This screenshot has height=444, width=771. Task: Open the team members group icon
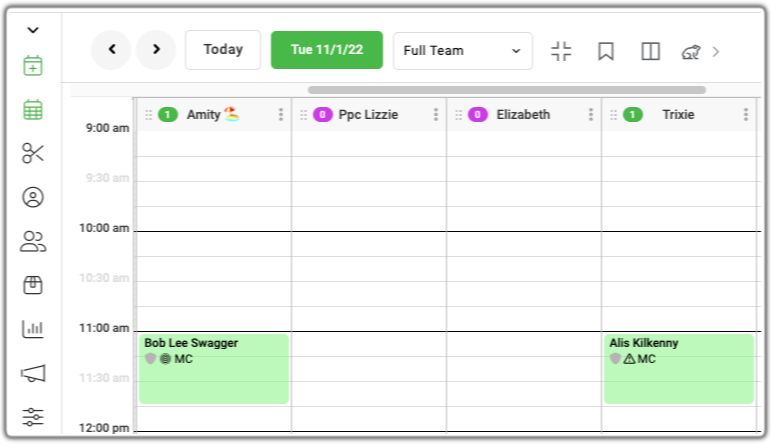point(33,241)
